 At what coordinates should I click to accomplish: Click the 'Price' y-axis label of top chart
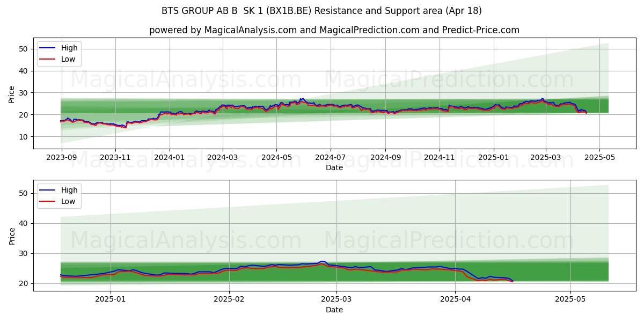click(x=12, y=94)
